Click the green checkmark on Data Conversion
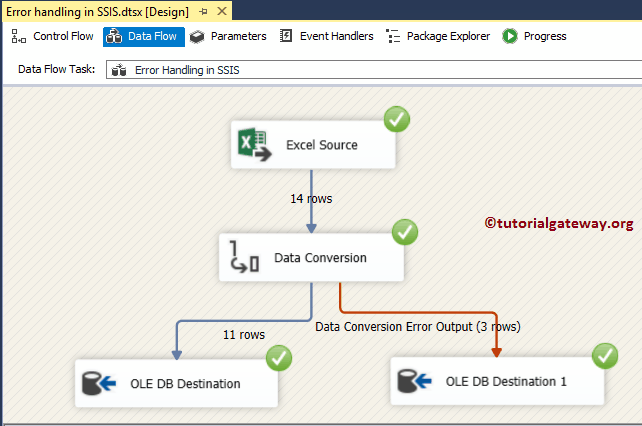Screen dimensions: 642x426 point(405,232)
